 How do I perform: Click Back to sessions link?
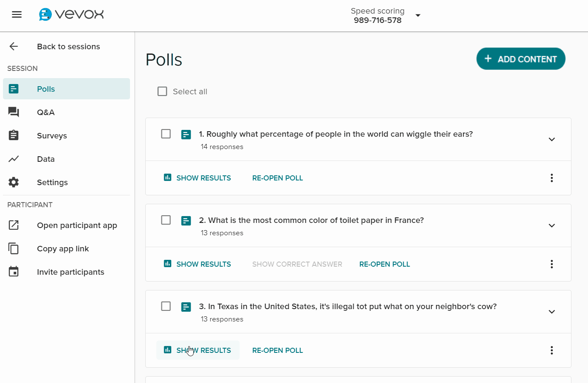click(68, 46)
